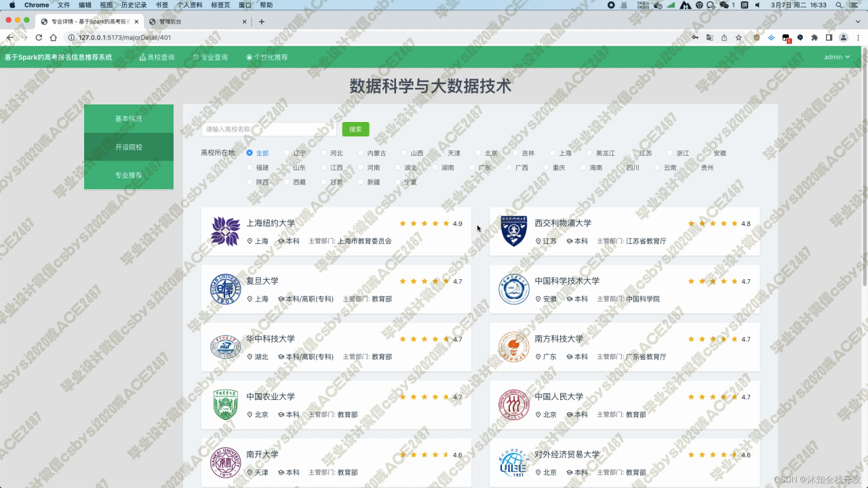Click the Xi'an Jiaotong-Liverpool logo

point(513,231)
